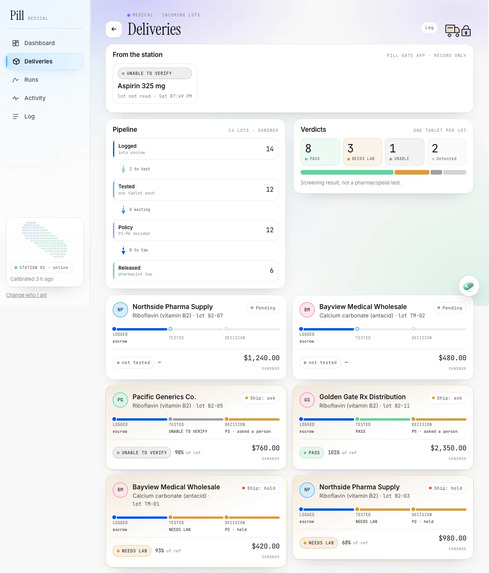Open the Aspirin 325 mg station card
Image resolution: width=489 pixels, height=573 pixels.
click(x=154, y=84)
